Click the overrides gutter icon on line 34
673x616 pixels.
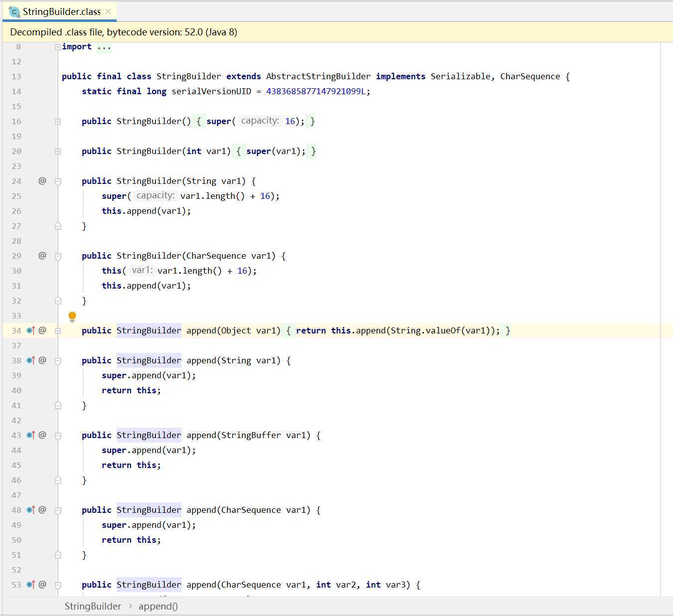click(x=30, y=330)
